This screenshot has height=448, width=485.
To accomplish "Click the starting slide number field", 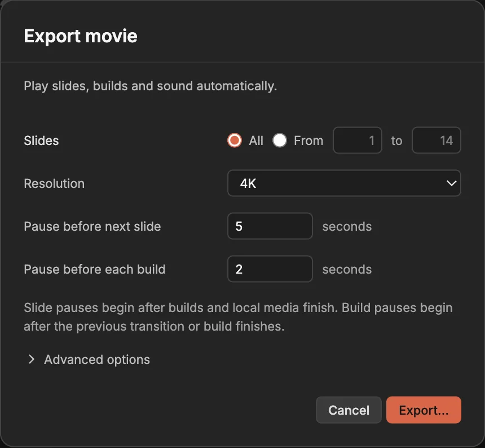I will pyautogui.click(x=357, y=140).
